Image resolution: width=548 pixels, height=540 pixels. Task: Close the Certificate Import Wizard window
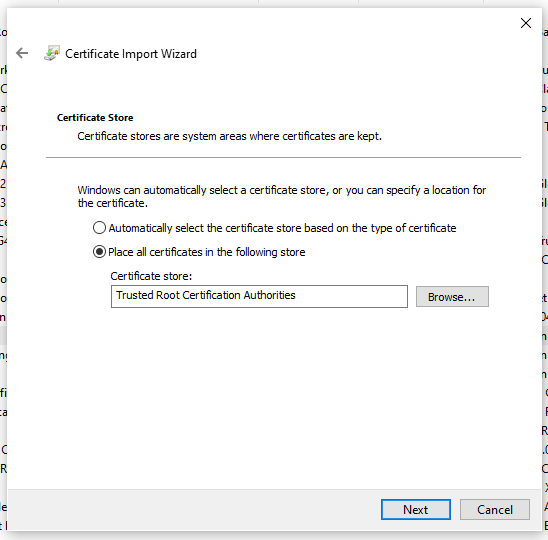(526, 23)
